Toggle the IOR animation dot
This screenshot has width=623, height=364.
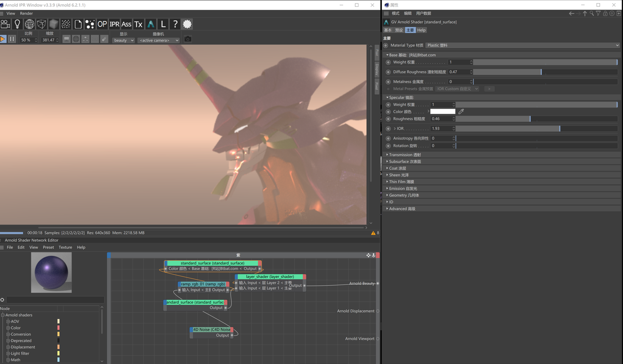click(389, 129)
